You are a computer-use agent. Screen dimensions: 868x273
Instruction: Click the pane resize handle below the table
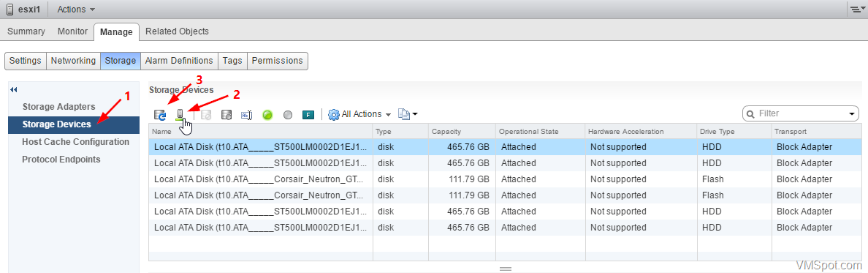tap(505, 269)
